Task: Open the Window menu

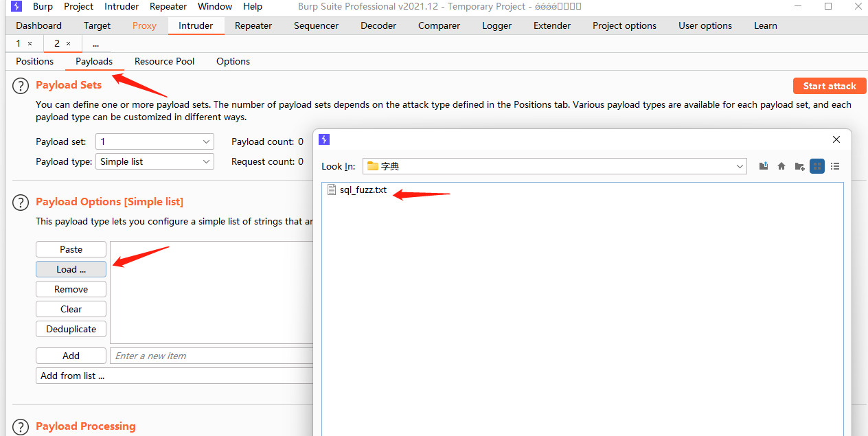Action: tap(215, 6)
